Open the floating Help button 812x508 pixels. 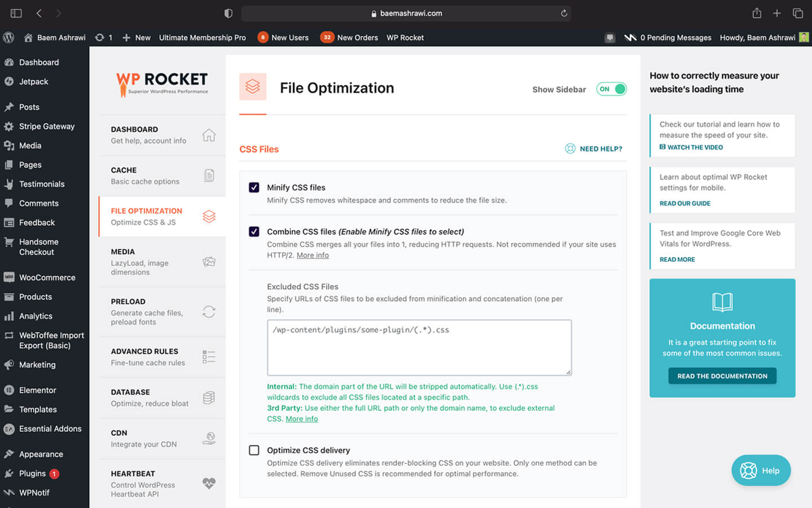tap(761, 470)
